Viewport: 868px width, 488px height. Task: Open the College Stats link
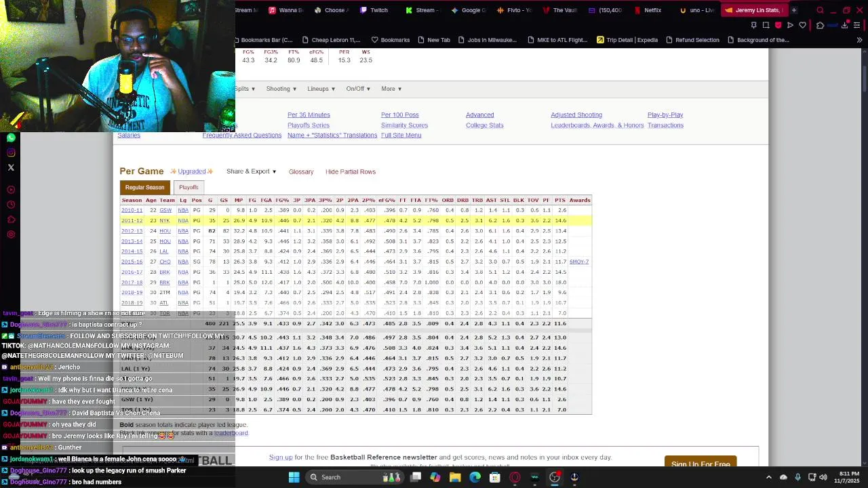[484, 125]
